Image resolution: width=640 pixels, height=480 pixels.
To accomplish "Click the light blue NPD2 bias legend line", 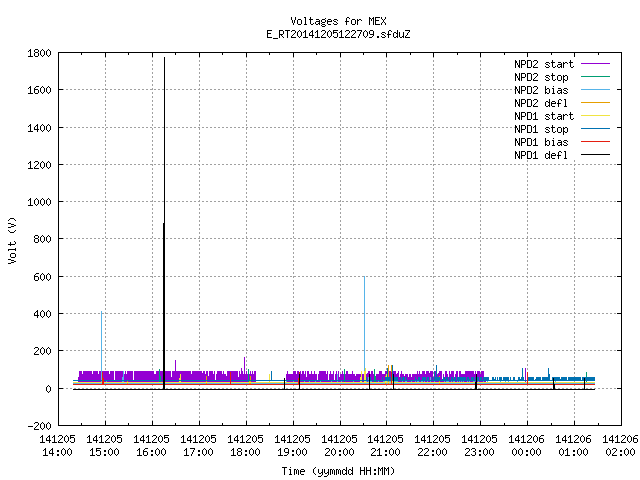I will (595, 89).
